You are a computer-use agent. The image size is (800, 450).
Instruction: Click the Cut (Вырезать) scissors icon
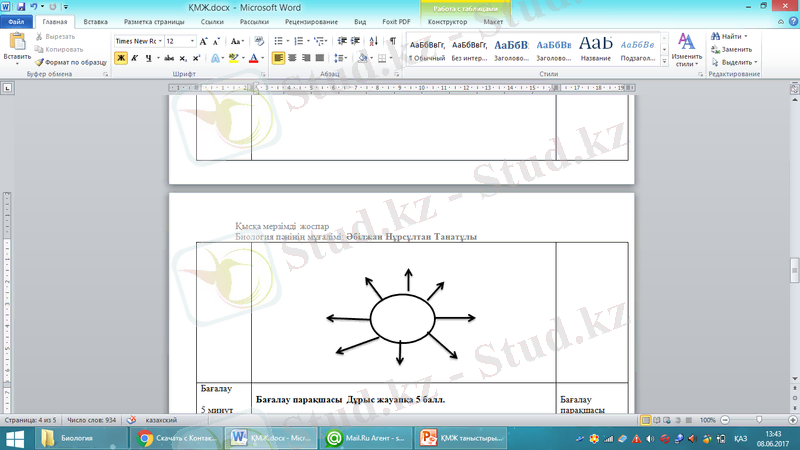pyautogui.click(x=40, y=36)
